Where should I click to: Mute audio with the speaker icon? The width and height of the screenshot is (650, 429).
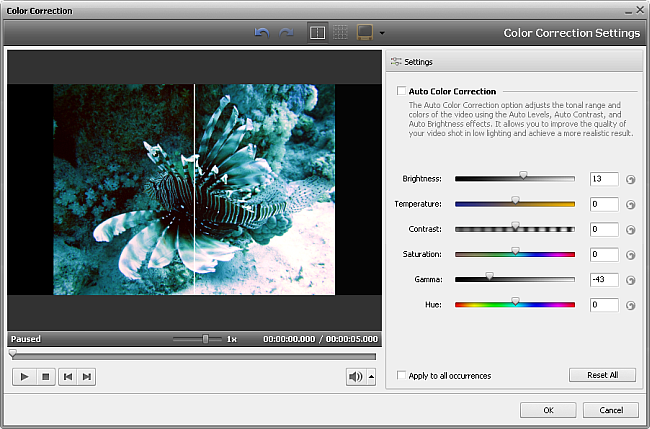[x=354, y=376]
